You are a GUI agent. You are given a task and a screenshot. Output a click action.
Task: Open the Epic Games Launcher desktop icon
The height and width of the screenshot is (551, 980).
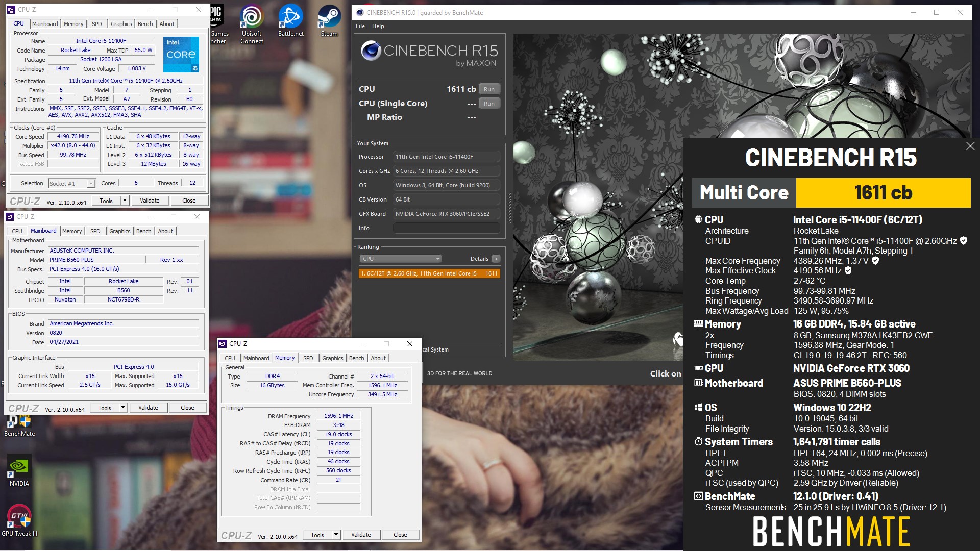pos(217,23)
